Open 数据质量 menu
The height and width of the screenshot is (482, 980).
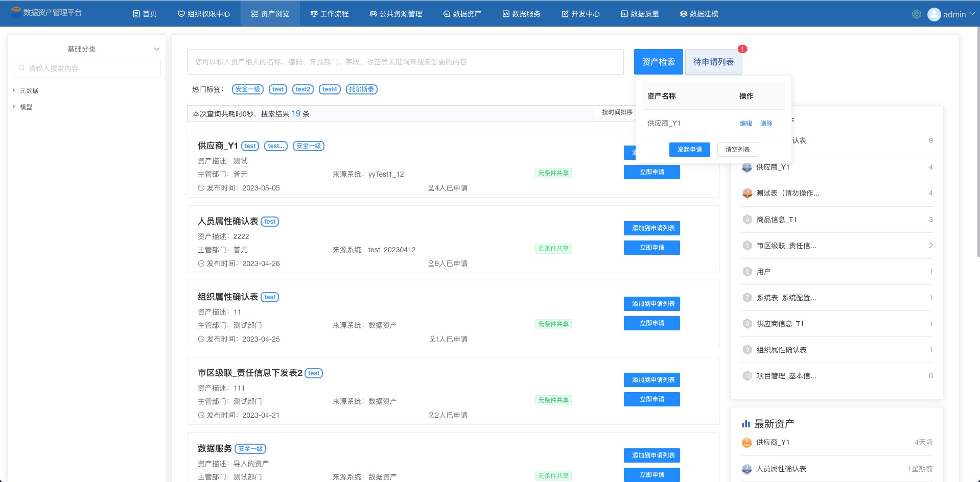pos(640,14)
